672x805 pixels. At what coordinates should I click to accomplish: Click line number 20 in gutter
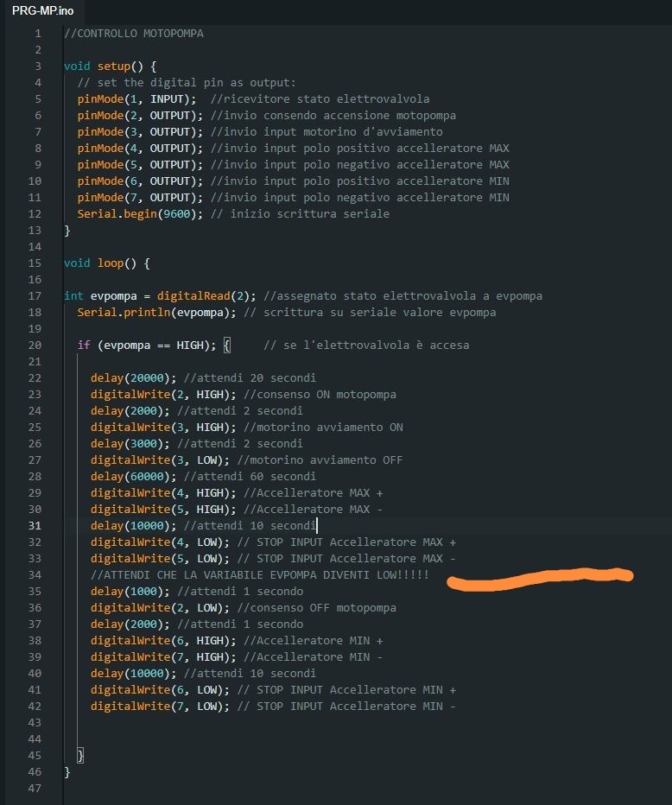tap(35, 345)
